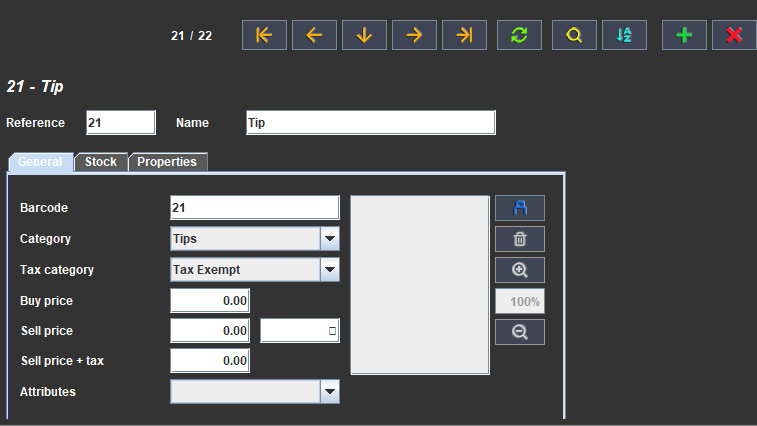Click the Reference input field

pos(121,123)
